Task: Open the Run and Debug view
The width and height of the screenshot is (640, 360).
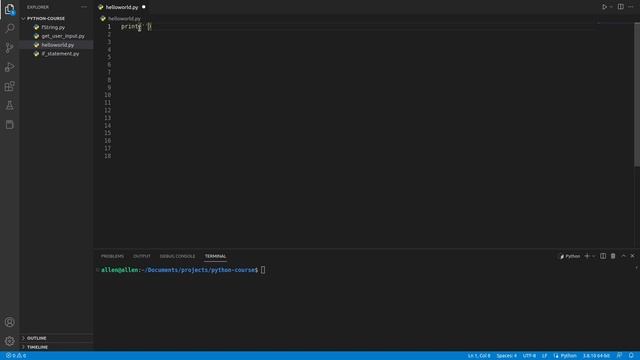Action: (9, 67)
